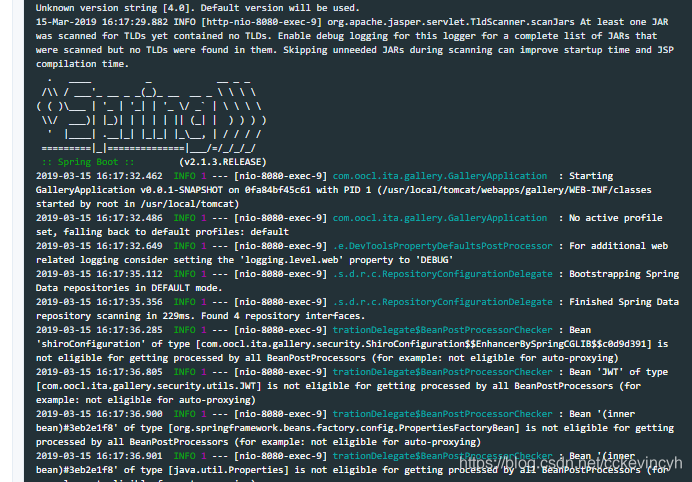Click GalleryApplication logger name in the 16:17:32.486 line
Screen dimensions: 692x482
coord(440,218)
